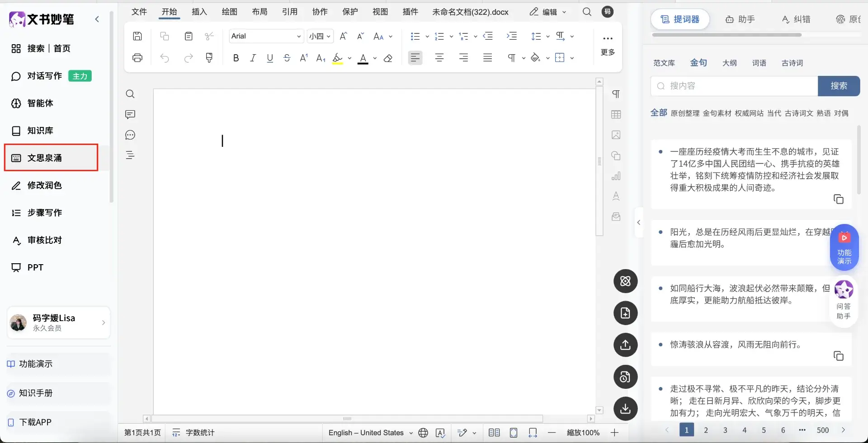Open the 插入 menu tab
This screenshot has height=443, width=868.
199,12
